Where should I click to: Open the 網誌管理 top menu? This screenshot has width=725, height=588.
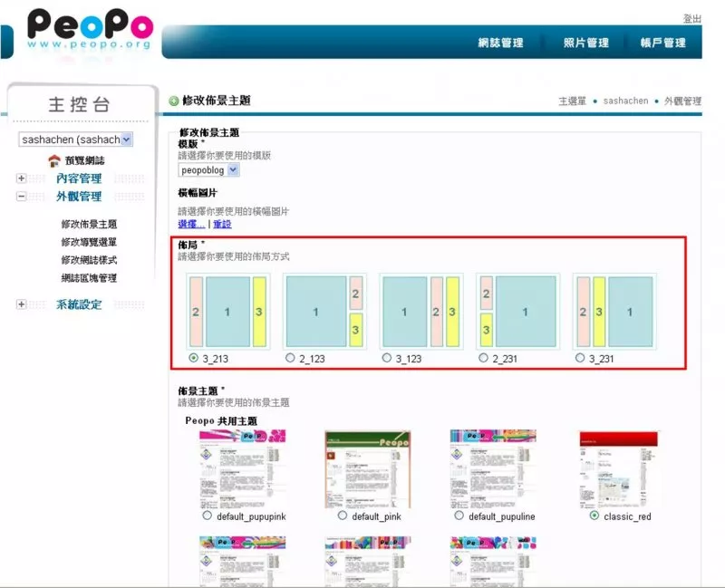[501, 43]
